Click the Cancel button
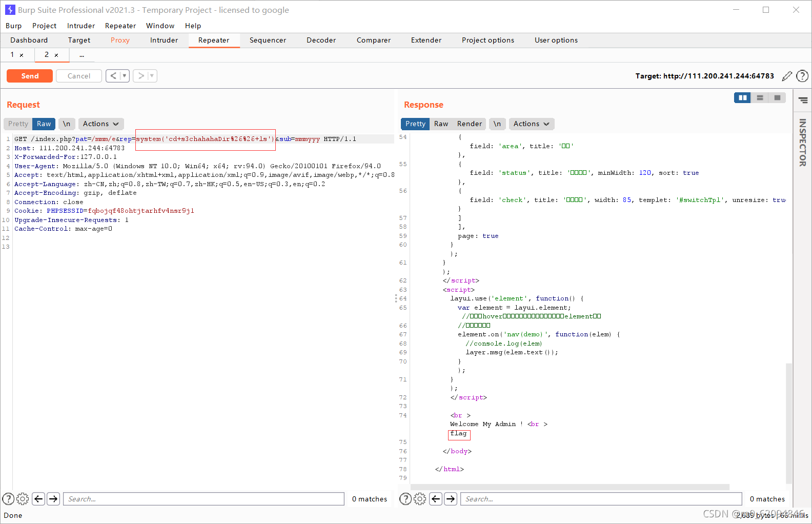The height and width of the screenshot is (524, 812). [x=79, y=76]
